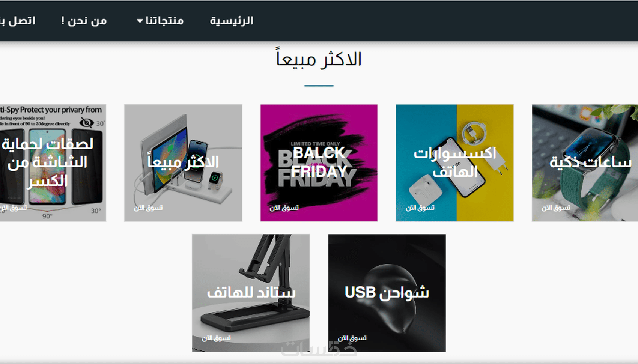Open the Black Friday promotion card

(319, 163)
